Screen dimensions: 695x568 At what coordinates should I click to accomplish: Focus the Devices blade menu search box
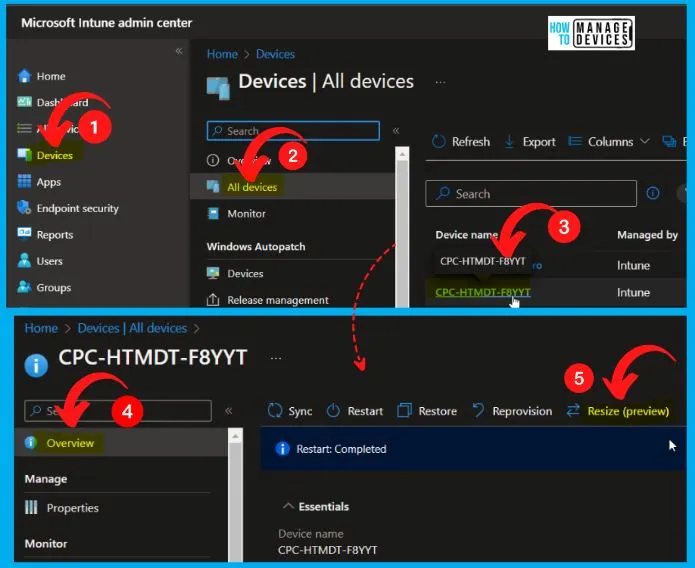[x=293, y=131]
